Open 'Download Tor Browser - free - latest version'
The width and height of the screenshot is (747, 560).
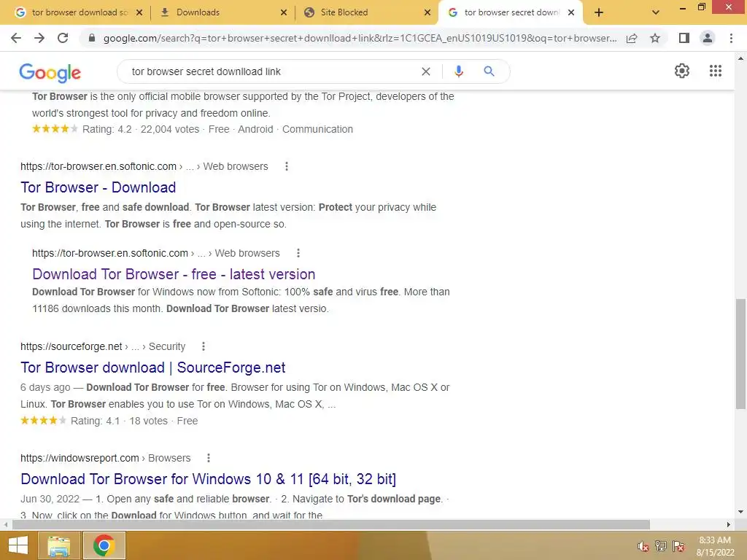(174, 274)
